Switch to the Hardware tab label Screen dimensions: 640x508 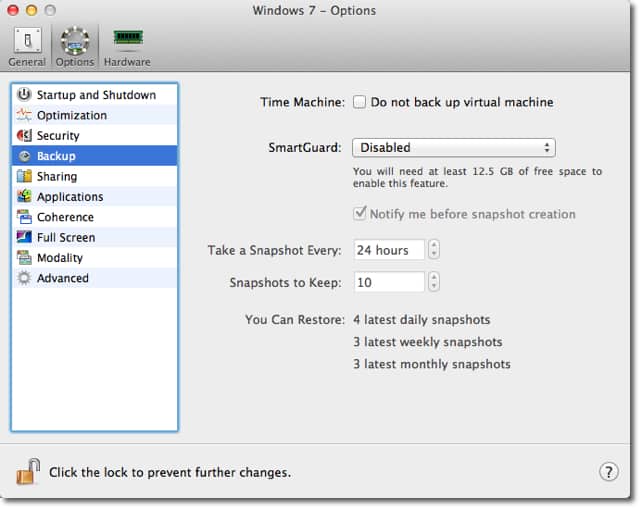127,62
